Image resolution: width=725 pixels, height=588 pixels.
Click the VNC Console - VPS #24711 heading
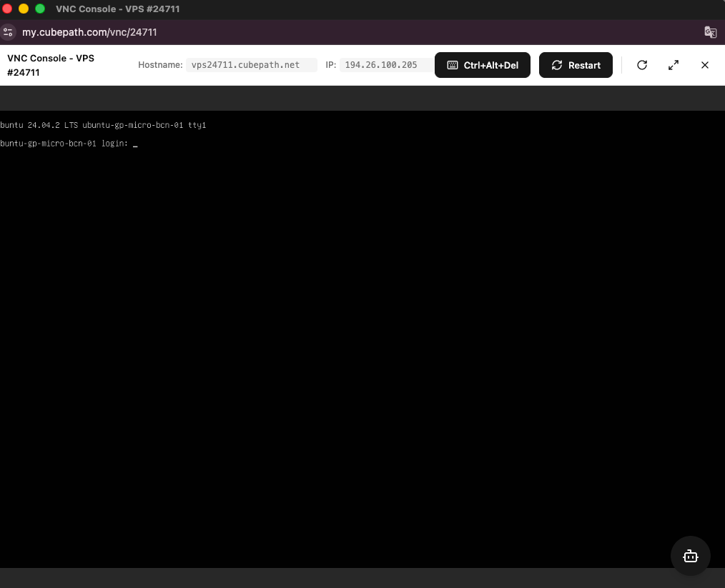50,65
